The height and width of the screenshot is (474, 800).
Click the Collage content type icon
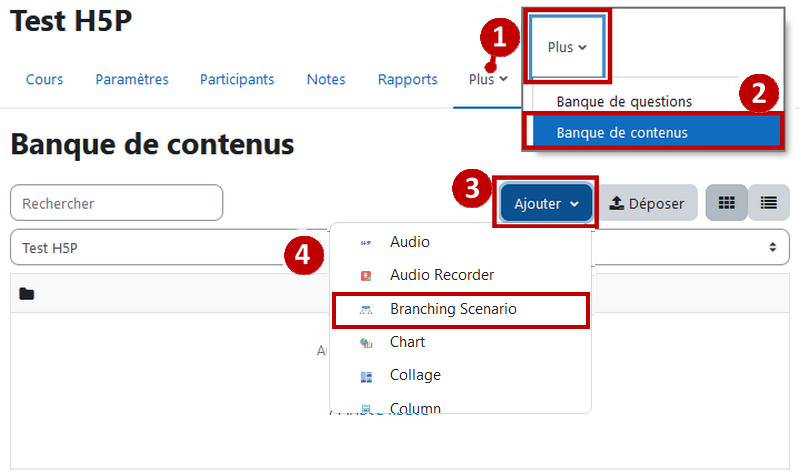[x=366, y=377]
